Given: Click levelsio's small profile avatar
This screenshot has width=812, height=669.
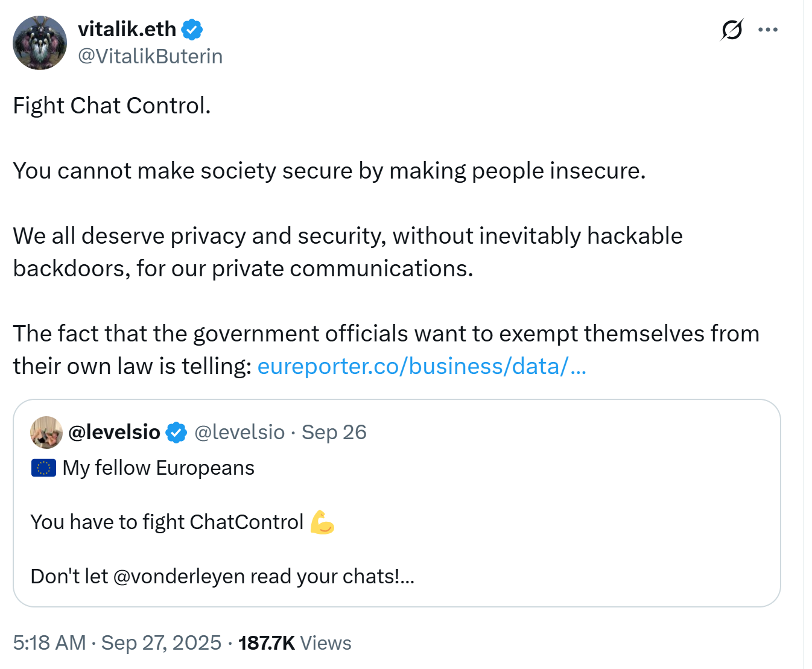Looking at the screenshot, I should tap(46, 433).
